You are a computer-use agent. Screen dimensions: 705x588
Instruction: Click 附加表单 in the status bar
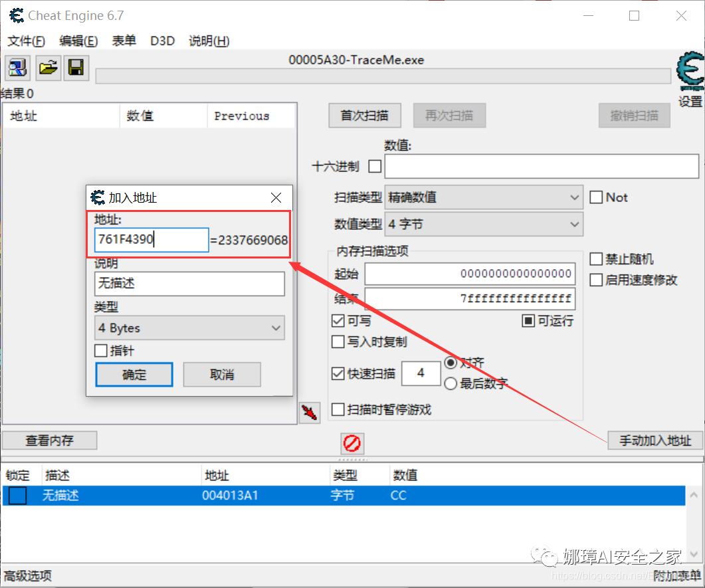pos(677,576)
